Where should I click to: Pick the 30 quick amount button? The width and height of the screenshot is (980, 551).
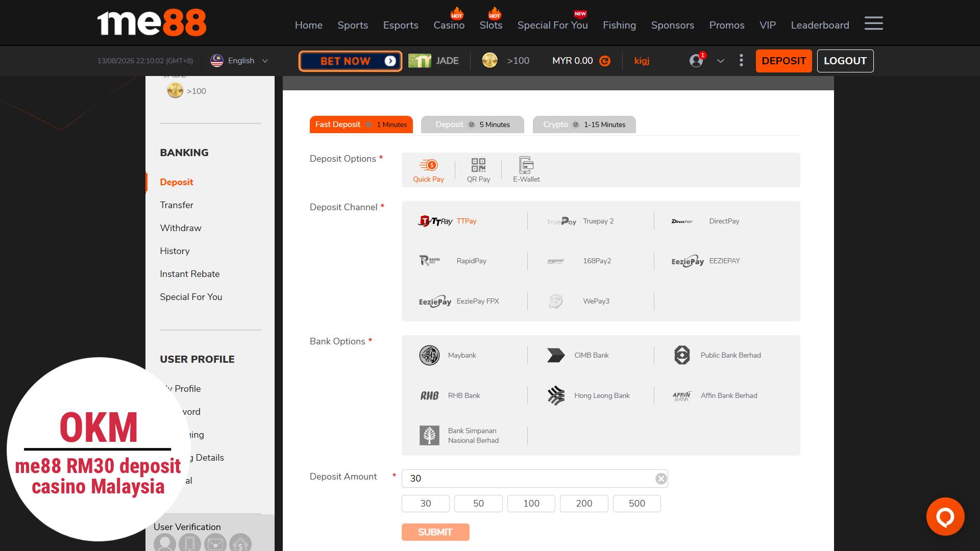426,504
